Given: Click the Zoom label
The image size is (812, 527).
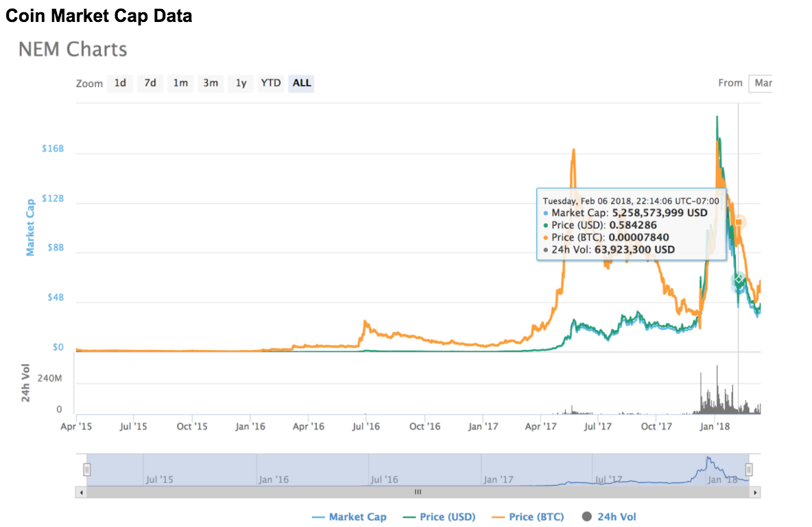Looking at the screenshot, I should 89,84.
